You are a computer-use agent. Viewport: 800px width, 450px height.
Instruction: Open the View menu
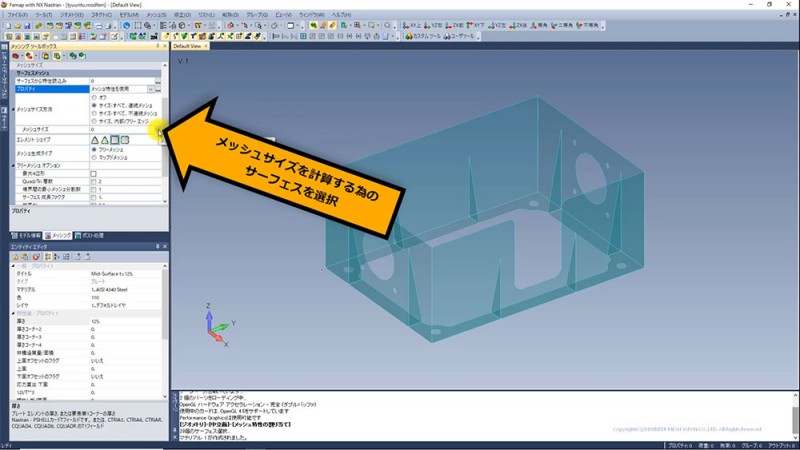coord(283,15)
